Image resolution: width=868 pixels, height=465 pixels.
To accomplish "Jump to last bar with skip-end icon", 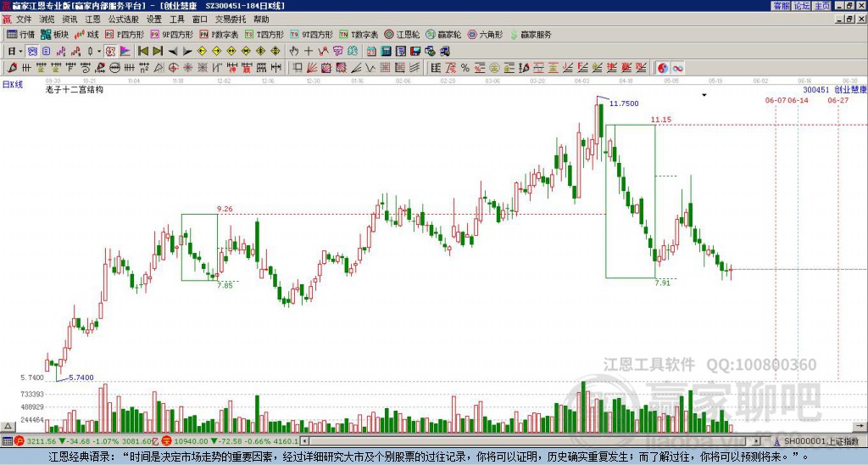I will pyautogui.click(x=158, y=52).
